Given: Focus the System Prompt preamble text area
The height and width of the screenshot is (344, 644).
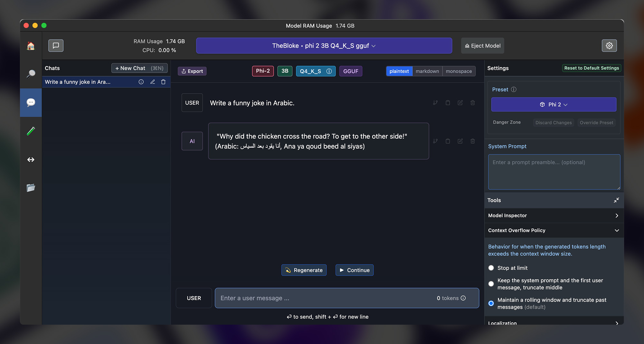Looking at the screenshot, I should point(554,172).
